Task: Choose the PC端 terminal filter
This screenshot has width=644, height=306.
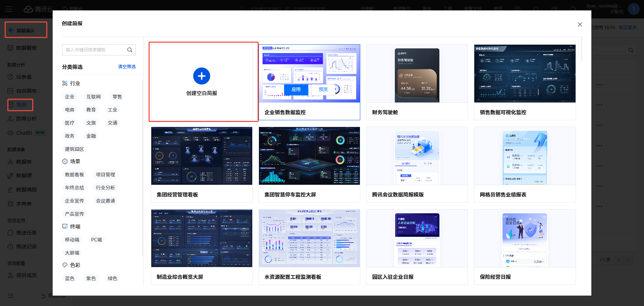Action: pyautogui.click(x=97, y=240)
